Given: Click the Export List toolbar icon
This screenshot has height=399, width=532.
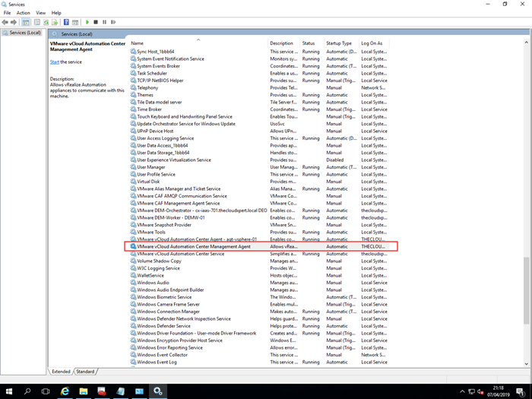Looking at the screenshot, I should pos(55,22).
